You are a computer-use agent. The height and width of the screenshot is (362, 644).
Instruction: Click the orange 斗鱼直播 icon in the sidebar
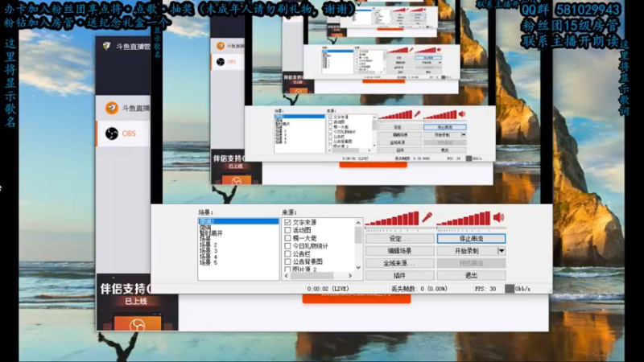point(111,108)
